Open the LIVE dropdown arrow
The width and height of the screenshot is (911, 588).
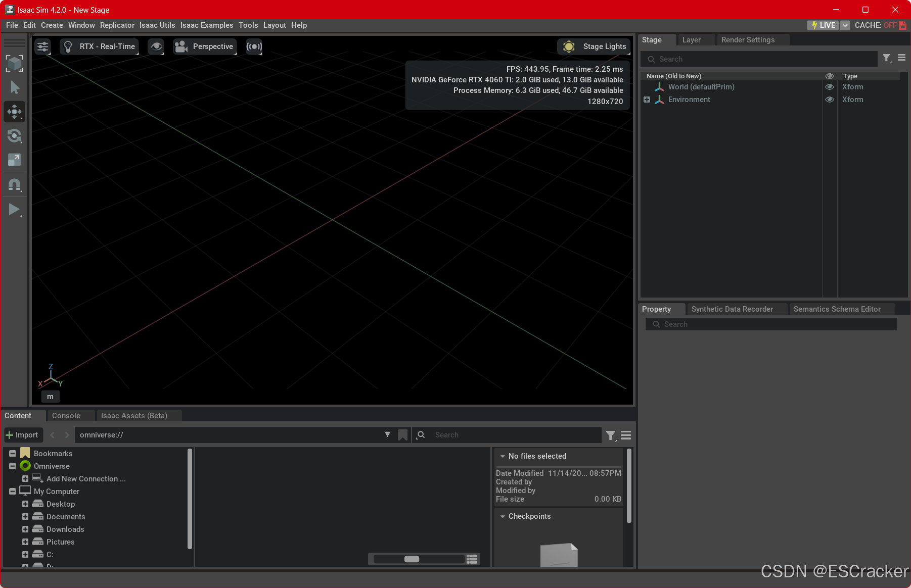(845, 25)
